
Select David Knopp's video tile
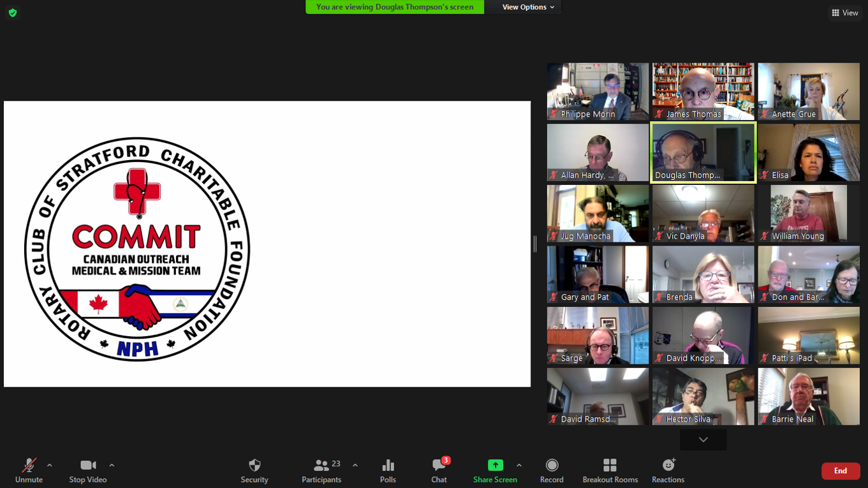(703, 336)
